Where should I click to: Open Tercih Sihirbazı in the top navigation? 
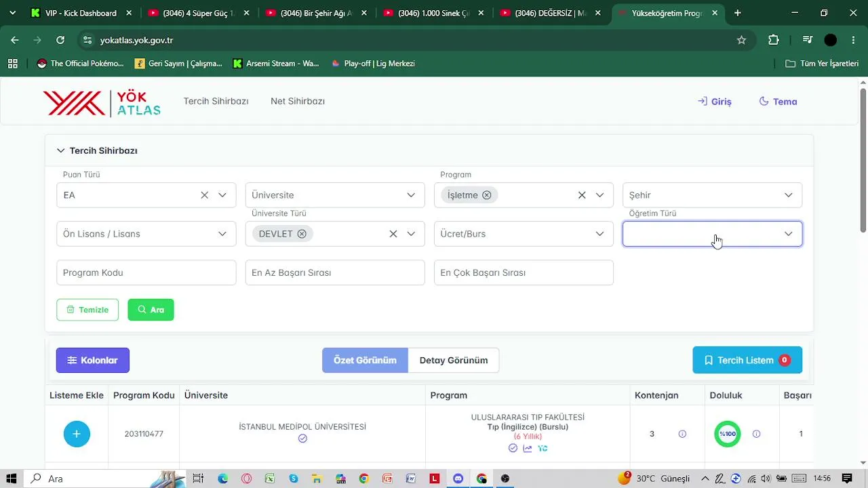[216, 101]
